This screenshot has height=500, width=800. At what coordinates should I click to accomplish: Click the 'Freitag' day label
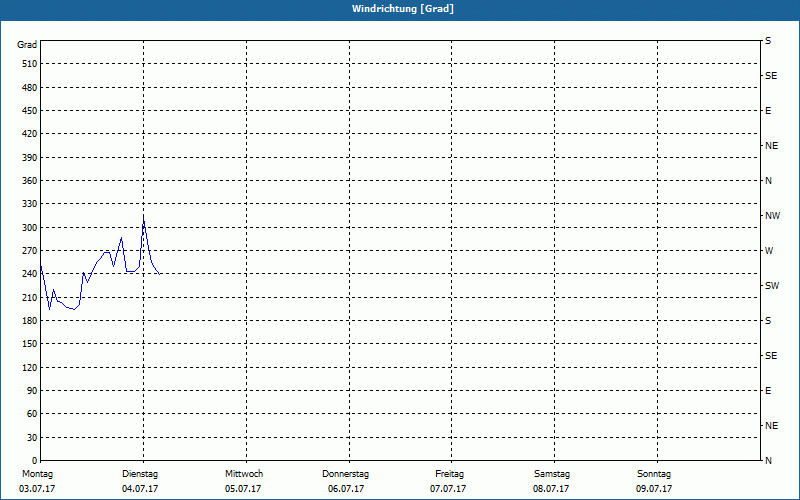[449, 474]
